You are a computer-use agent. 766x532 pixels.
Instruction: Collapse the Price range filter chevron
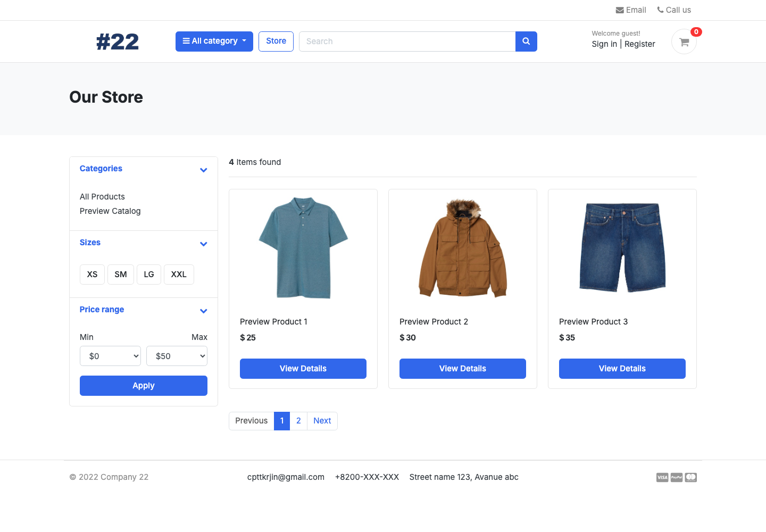(203, 311)
